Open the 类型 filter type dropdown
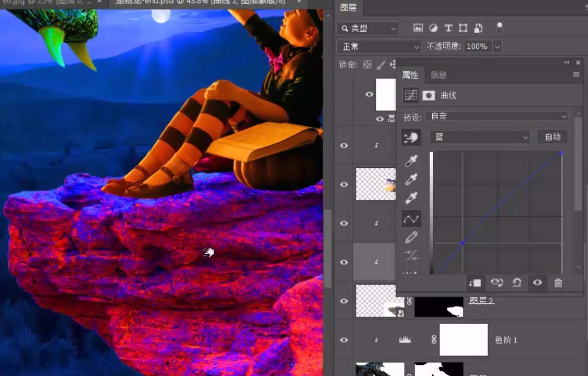The width and height of the screenshot is (588, 376). [367, 28]
